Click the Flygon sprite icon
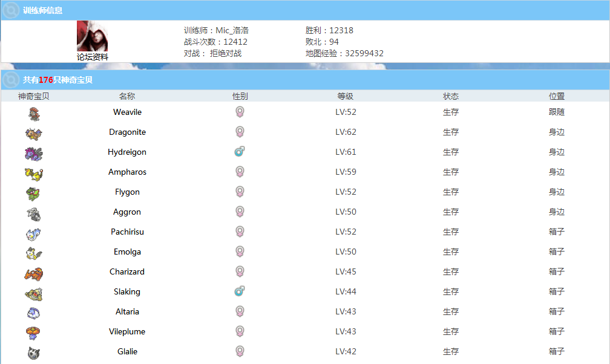The width and height of the screenshot is (610, 364). (34, 193)
